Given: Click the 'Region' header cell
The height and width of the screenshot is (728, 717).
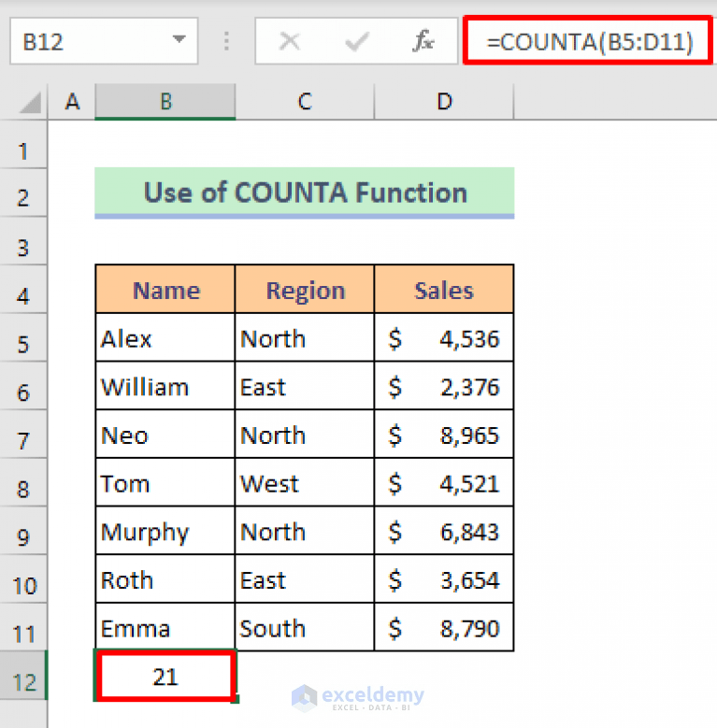Looking at the screenshot, I should [x=305, y=290].
